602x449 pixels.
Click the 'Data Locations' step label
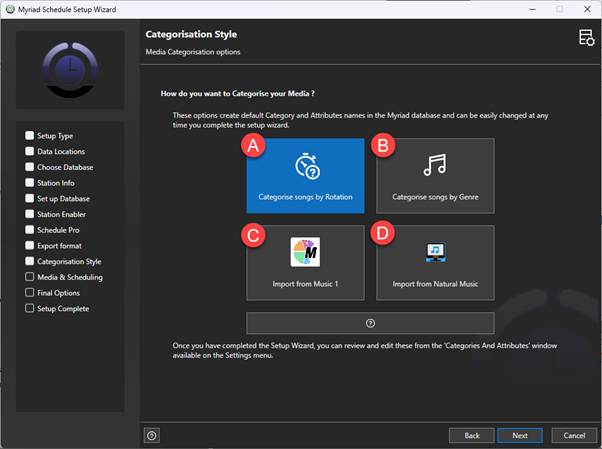61,151
